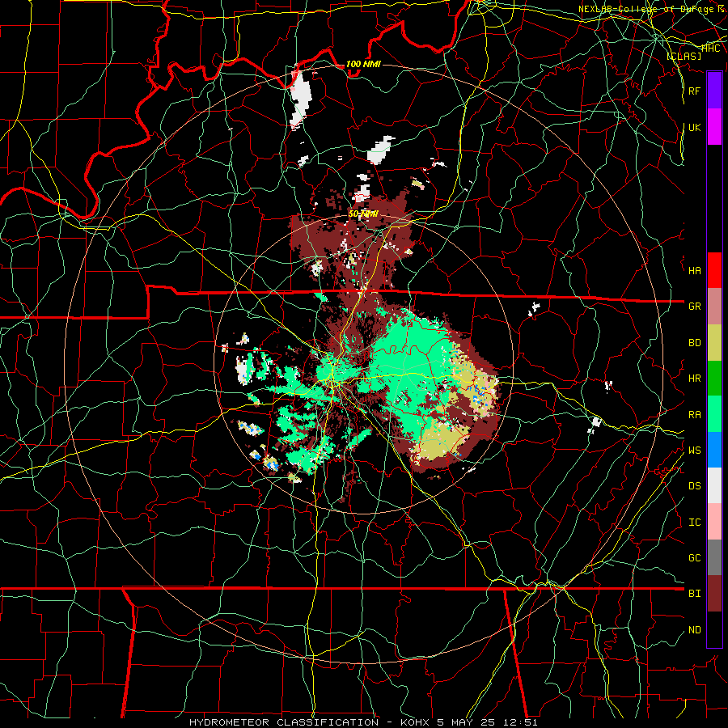Click the RF legend label
Screen dimensions: 728x728
click(694, 91)
